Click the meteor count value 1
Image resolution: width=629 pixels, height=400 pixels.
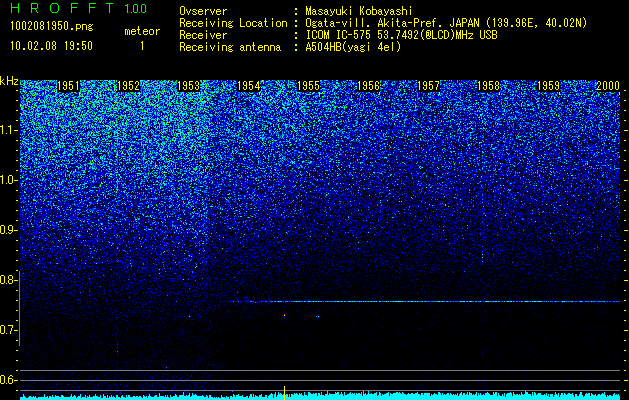pos(142,46)
